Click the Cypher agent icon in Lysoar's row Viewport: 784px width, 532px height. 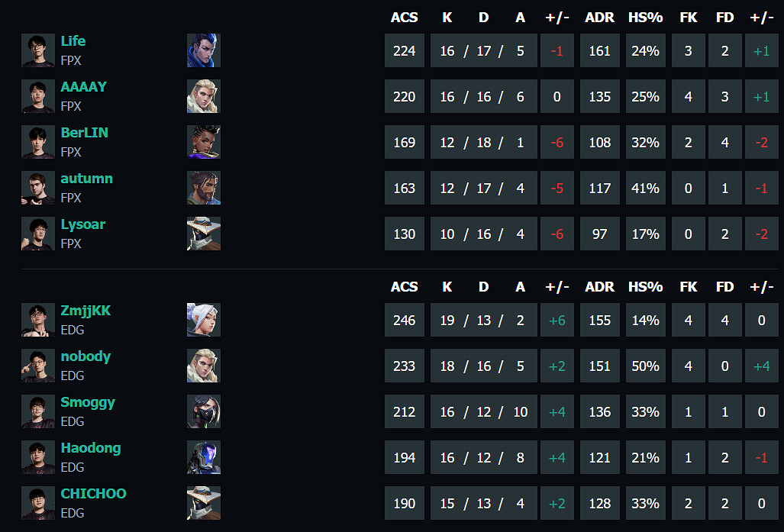[x=203, y=234]
